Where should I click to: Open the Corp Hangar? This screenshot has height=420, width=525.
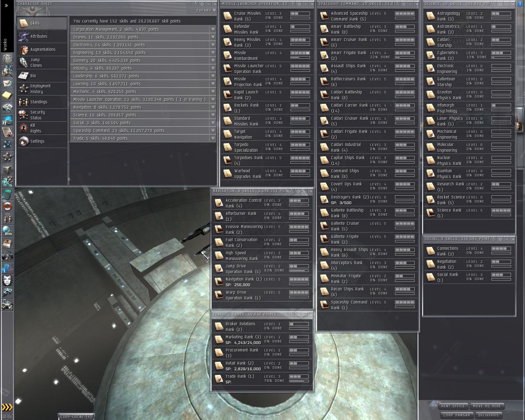pyautogui.click(x=457, y=415)
